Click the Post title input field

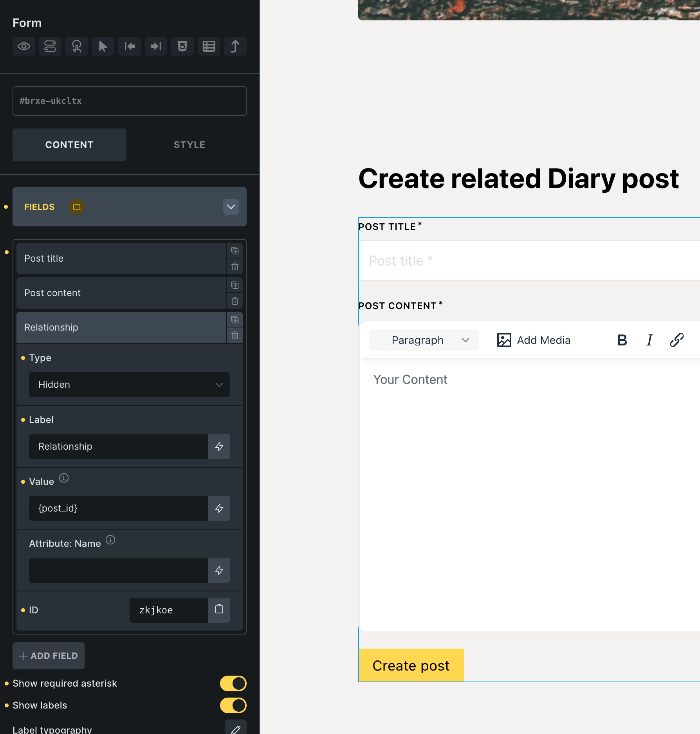pos(529,260)
